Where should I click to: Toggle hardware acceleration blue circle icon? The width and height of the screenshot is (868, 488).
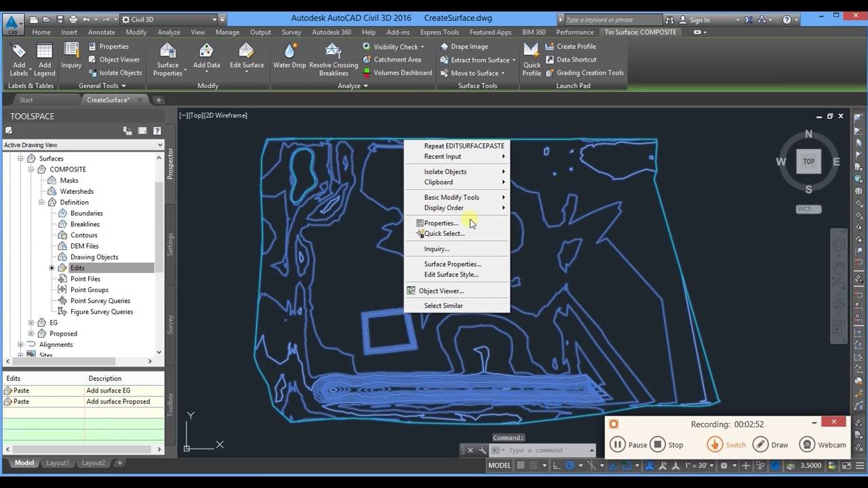point(775,466)
